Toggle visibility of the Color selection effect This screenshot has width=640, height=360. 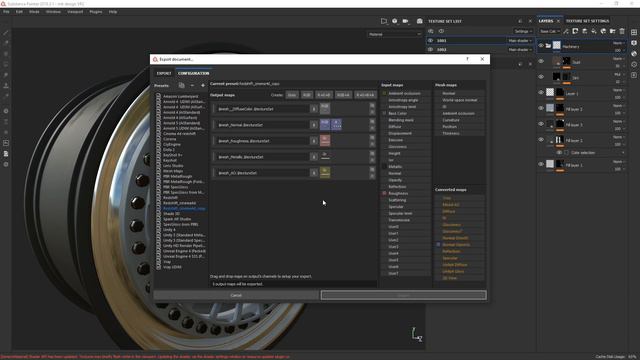pyautogui.click(x=559, y=153)
